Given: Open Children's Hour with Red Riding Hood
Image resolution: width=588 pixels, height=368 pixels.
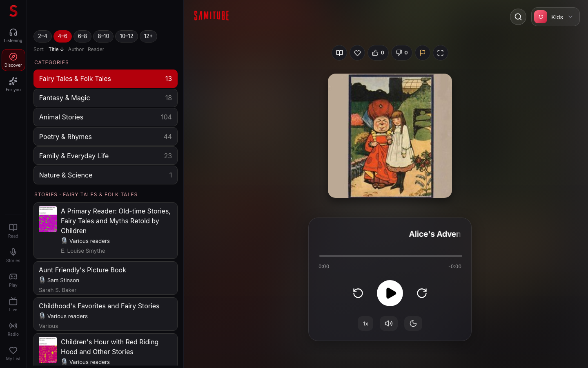Looking at the screenshot, I should (105, 350).
